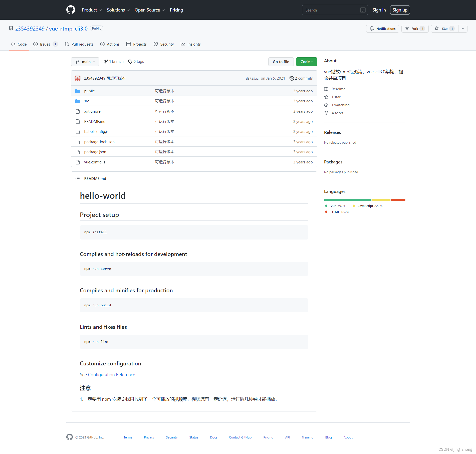Click the JavaScript 22.8% language link

(368, 206)
